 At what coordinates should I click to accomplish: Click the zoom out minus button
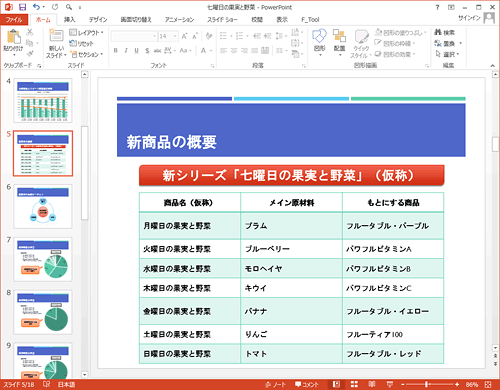402,384
